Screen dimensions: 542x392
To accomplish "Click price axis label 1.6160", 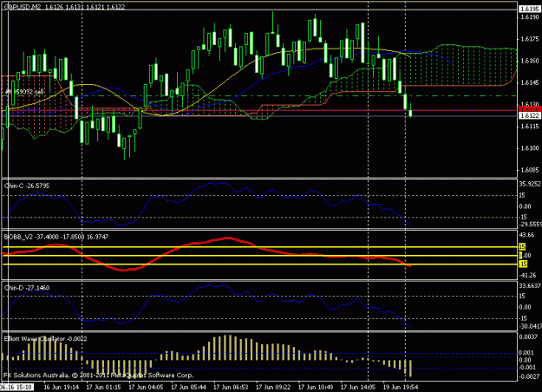I will (530, 61).
